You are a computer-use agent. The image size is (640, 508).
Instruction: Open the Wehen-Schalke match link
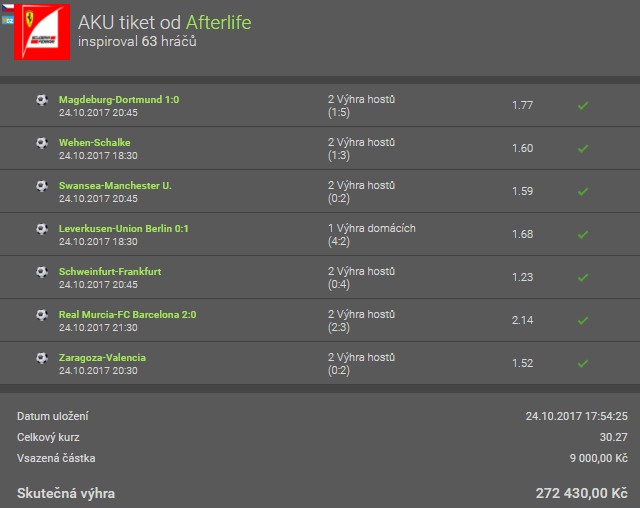(x=94, y=143)
